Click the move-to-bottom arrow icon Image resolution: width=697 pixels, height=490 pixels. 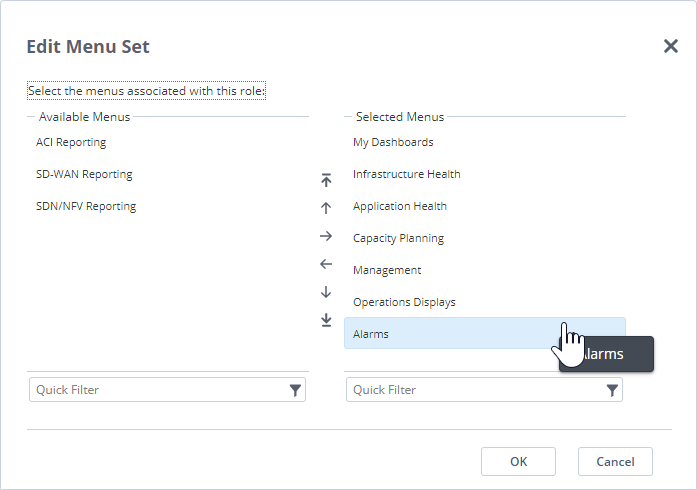(x=326, y=320)
